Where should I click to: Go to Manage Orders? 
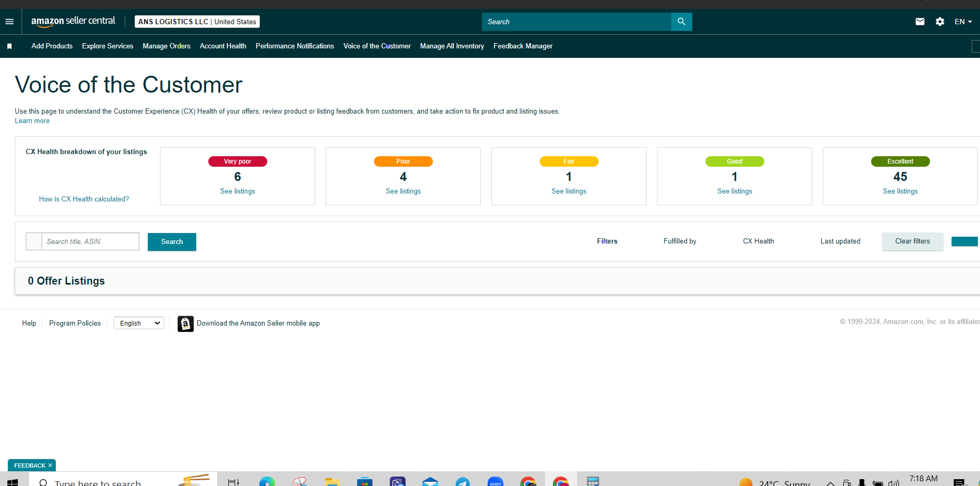166,46
